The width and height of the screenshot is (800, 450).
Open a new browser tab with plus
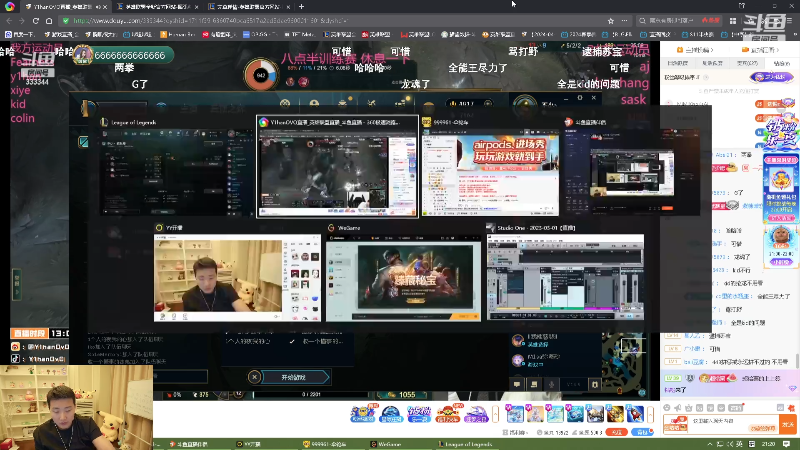pos(301,7)
